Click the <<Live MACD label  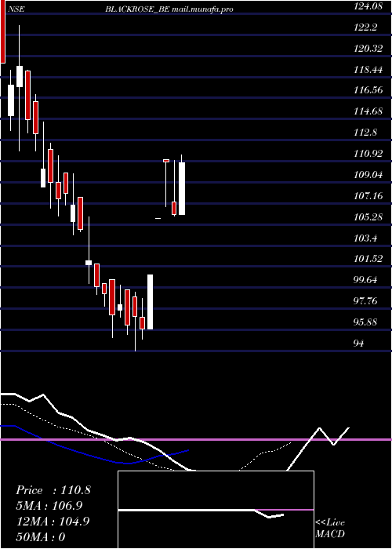(330, 529)
